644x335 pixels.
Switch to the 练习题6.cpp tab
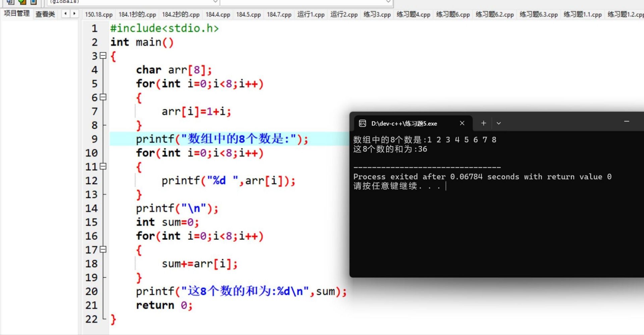pyautogui.click(x=453, y=14)
